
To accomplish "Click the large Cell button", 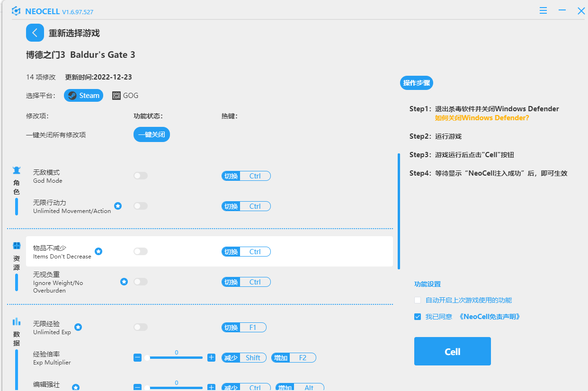I will 452,351.
